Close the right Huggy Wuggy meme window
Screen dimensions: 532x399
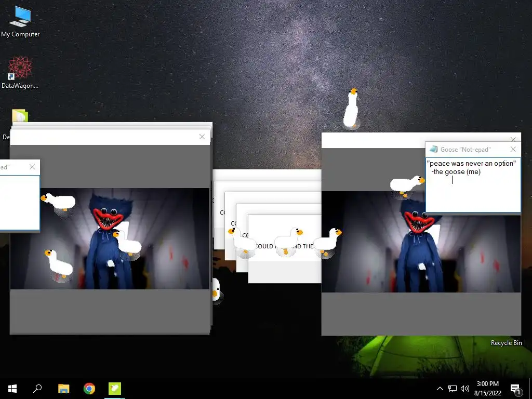513,139
